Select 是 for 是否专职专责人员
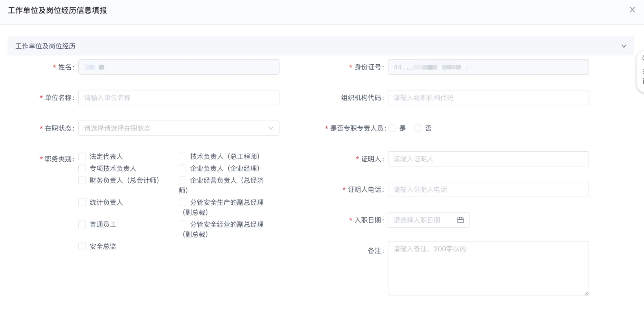The width and height of the screenshot is (644, 309). point(392,128)
